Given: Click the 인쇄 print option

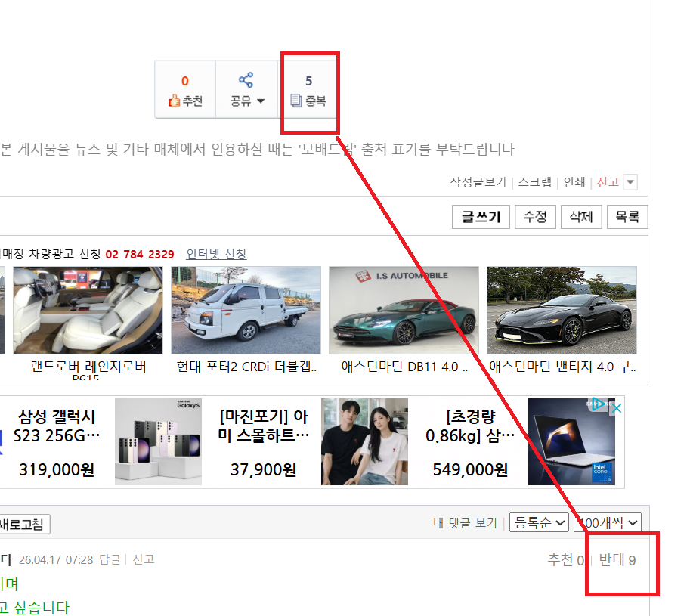Looking at the screenshot, I should (573, 182).
